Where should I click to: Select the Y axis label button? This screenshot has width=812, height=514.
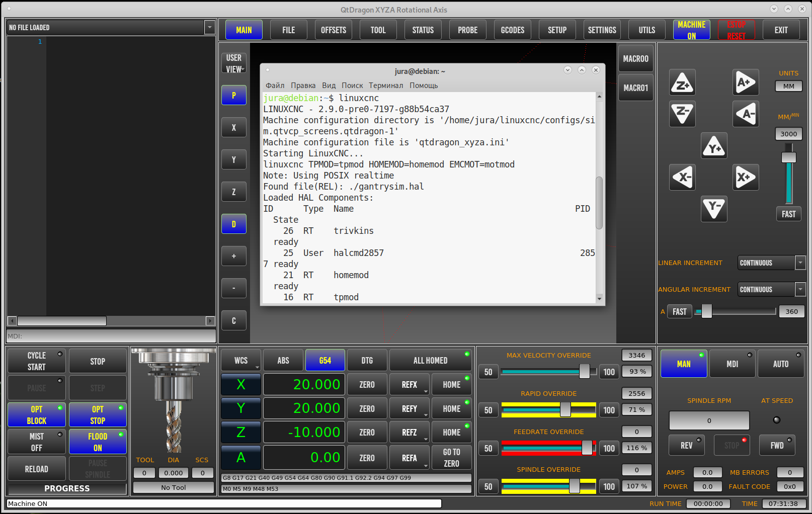241,408
